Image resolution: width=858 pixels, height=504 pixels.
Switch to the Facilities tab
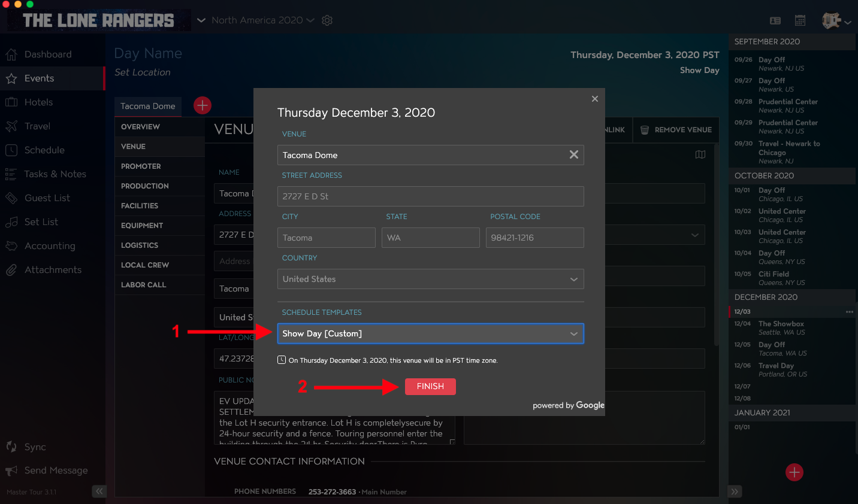[x=159, y=206]
